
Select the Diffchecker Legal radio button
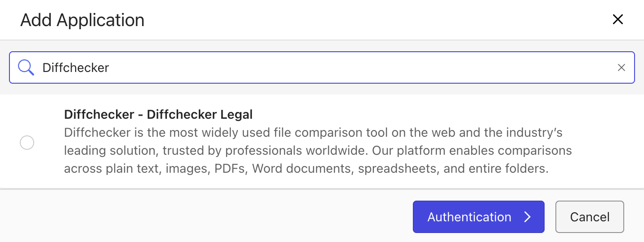(27, 143)
